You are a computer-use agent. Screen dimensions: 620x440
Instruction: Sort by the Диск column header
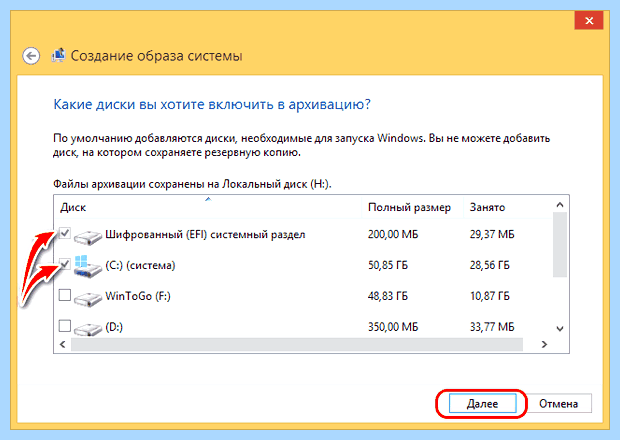click(208, 207)
